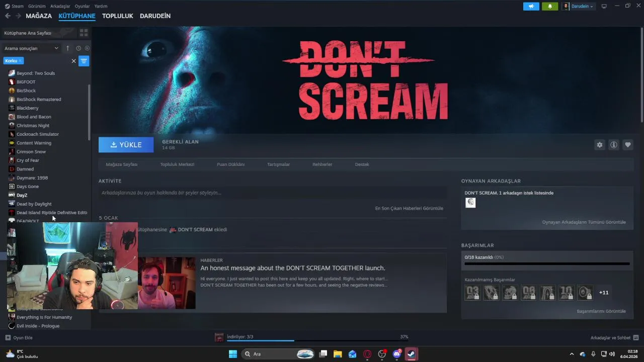The width and height of the screenshot is (644, 362).
Task: Click En Son Çıkan Haberleri Görüntüle
Action: 409,208
